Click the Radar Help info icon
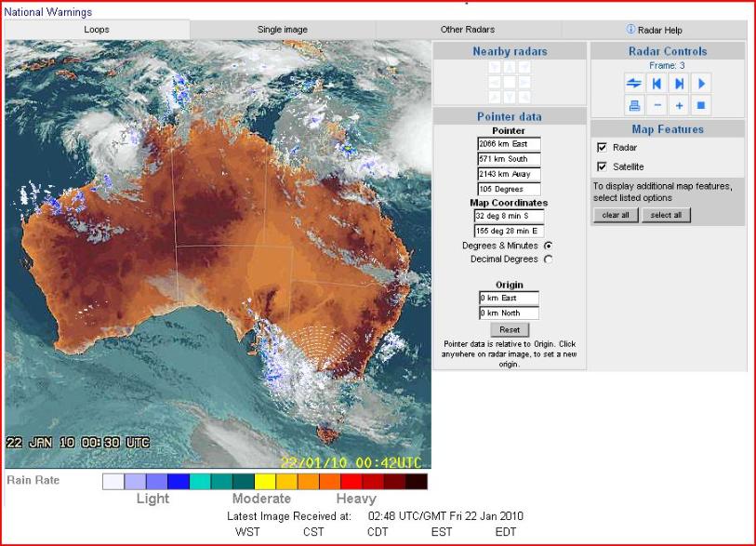 630,30
